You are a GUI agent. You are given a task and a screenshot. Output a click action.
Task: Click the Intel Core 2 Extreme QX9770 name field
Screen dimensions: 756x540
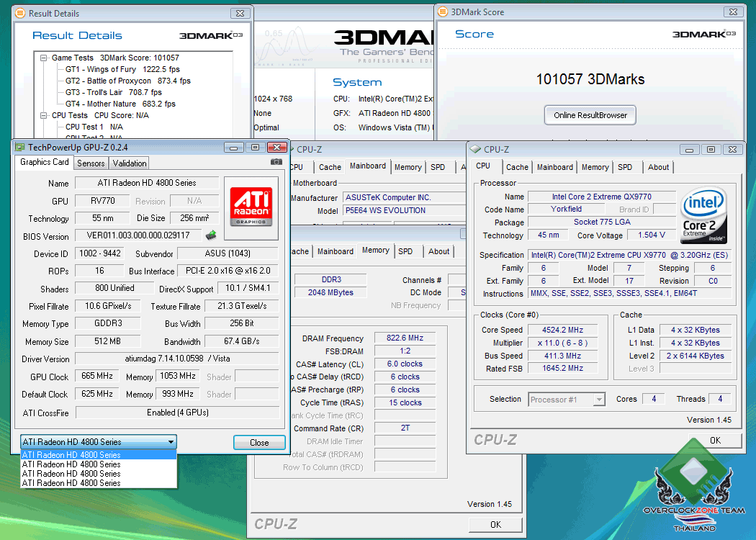coord(602,197)
